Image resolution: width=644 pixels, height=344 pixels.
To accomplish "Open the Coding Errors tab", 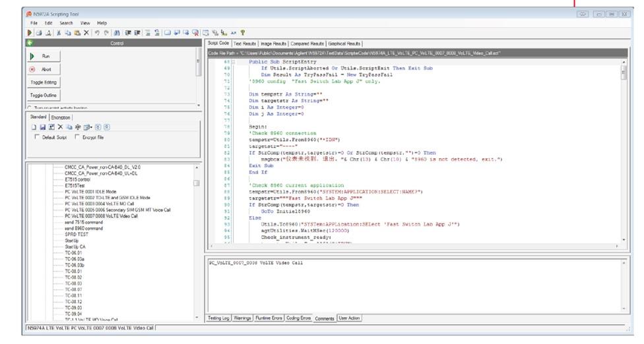I will pyautogui.click(x=299, y=318).
